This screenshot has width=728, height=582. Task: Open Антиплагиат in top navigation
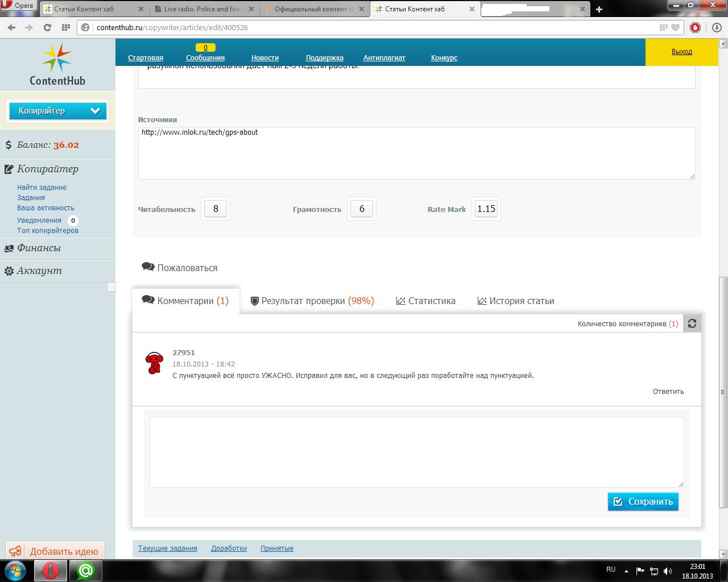pos(384,57)
